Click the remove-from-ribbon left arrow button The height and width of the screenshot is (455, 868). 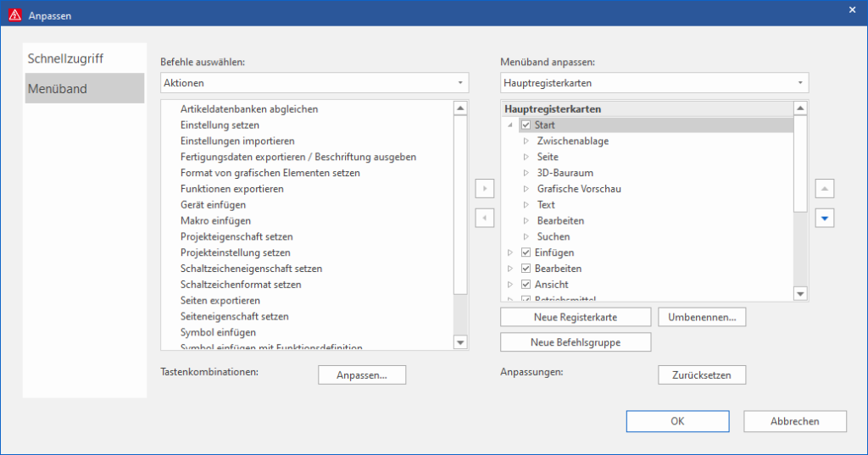point(483,219)
